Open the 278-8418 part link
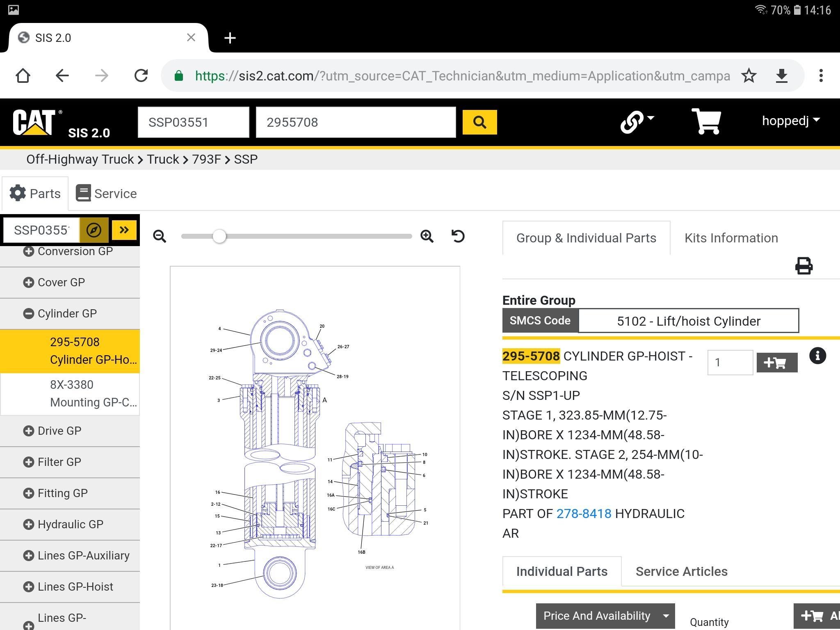Viewport: 840px width, 630px height. [x=584, y=514]
